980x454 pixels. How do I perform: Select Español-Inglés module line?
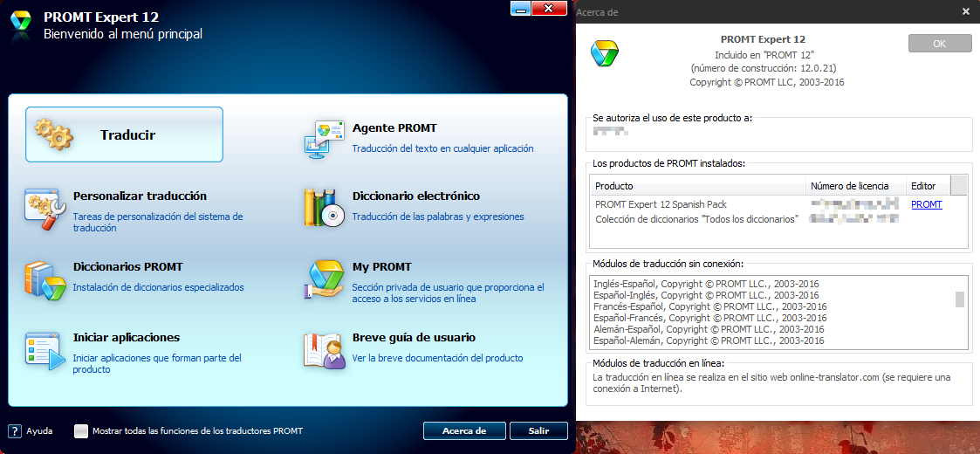[x=706, y=294]
